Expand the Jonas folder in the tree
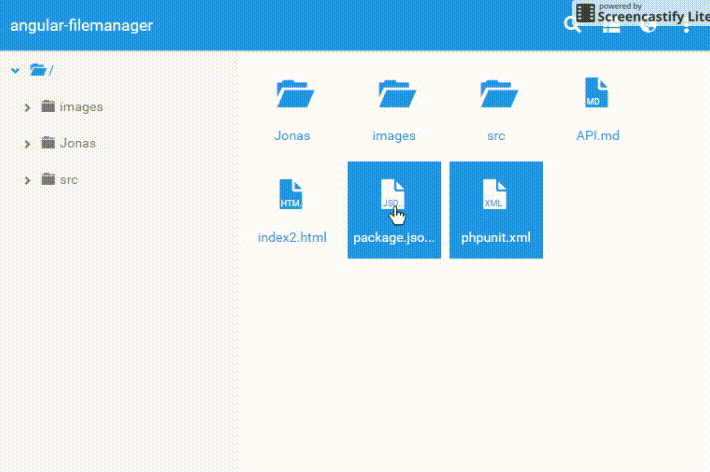 pos(27,144)
